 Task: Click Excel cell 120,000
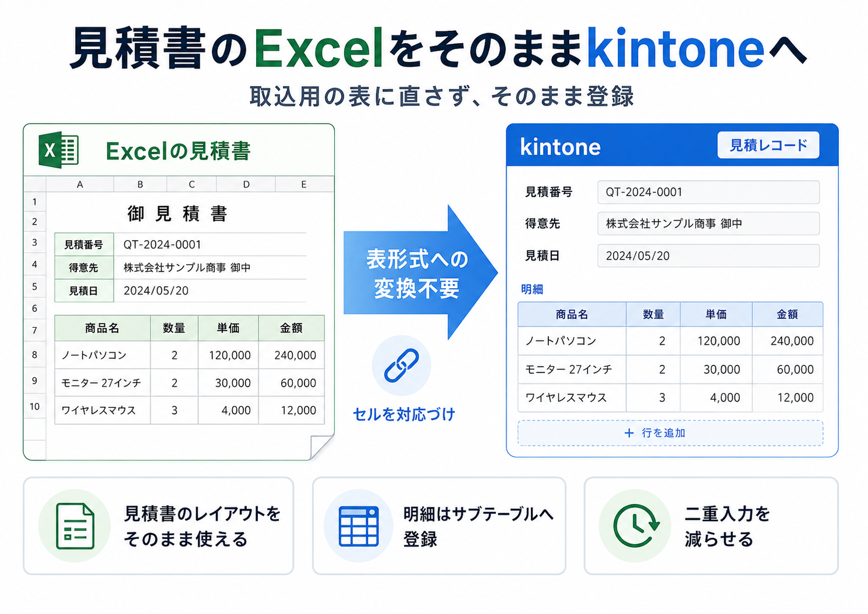point(228,355)
